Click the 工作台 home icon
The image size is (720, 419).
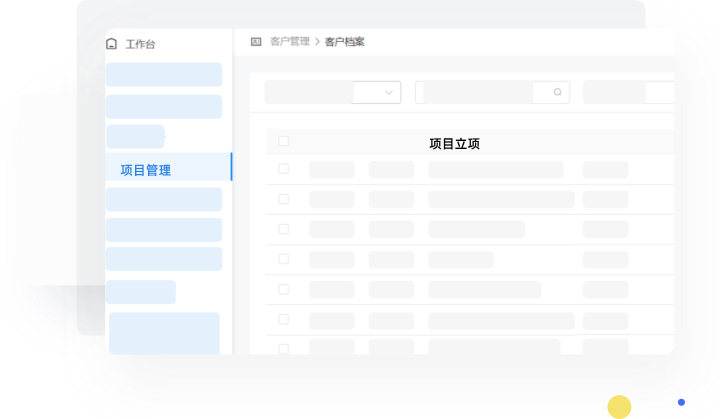[112, 44]
